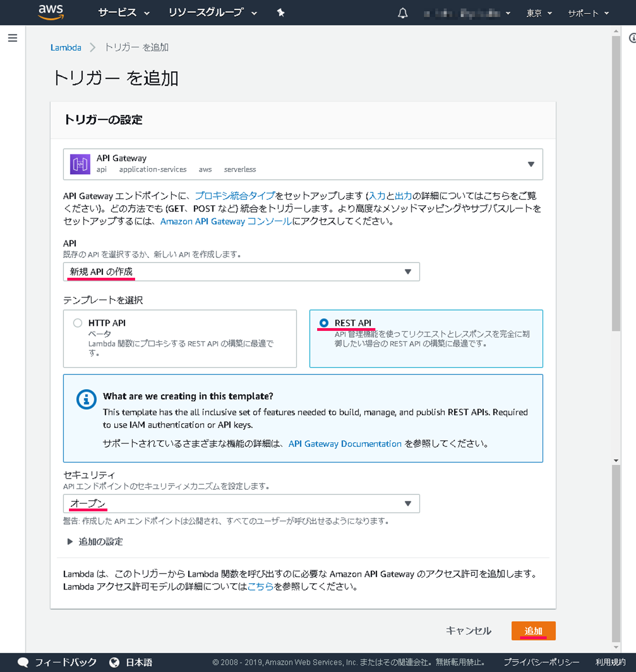Click the globe language icon
636x672 pixels.
tap(114, 662)
